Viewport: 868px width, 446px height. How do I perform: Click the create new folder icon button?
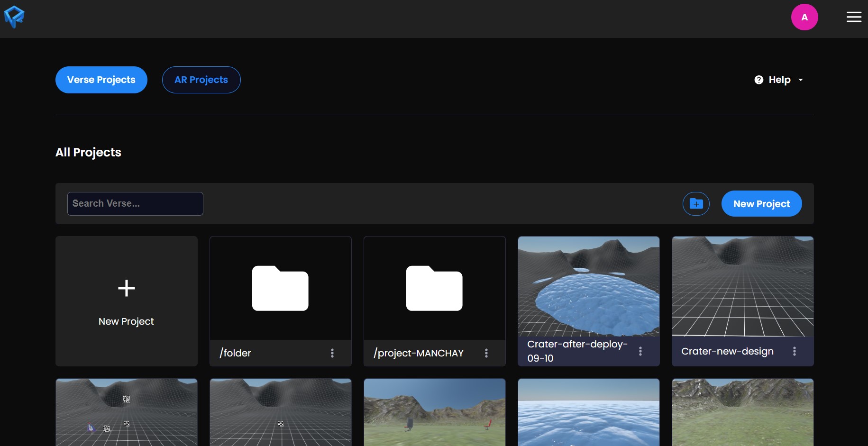696,204
